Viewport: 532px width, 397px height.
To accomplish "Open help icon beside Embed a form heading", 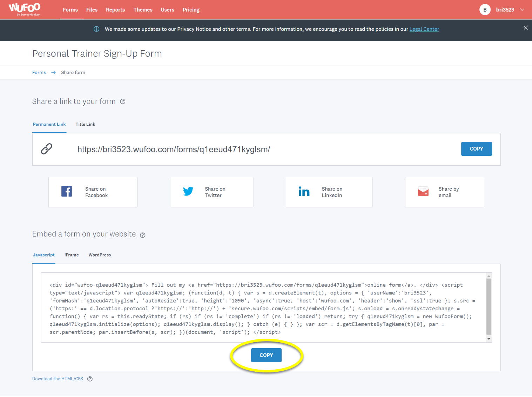I will coord(143,235).
